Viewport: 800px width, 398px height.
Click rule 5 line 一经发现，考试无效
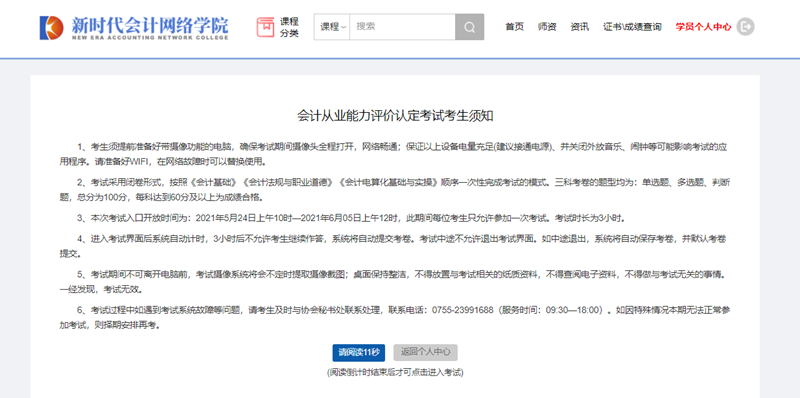coord(101,289)
